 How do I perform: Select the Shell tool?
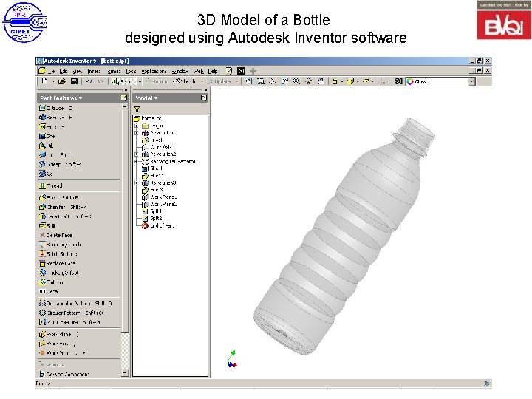tap(47, 136)
